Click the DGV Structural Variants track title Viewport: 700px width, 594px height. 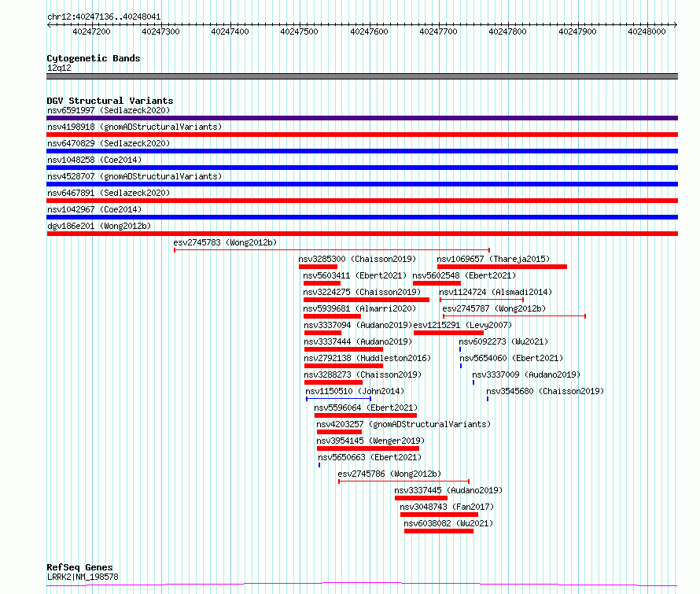(x=110, y=101)
